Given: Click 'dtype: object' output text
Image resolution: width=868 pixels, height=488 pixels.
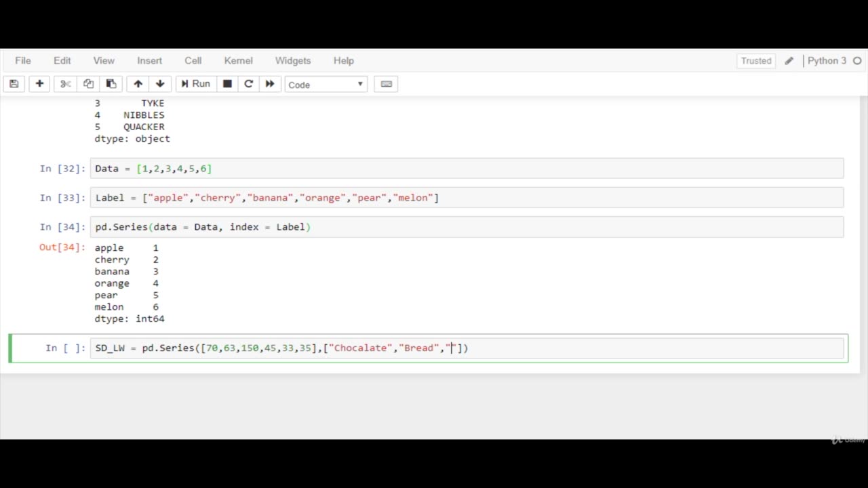Looking at the screenshot, I should click(x=132, y=138).
